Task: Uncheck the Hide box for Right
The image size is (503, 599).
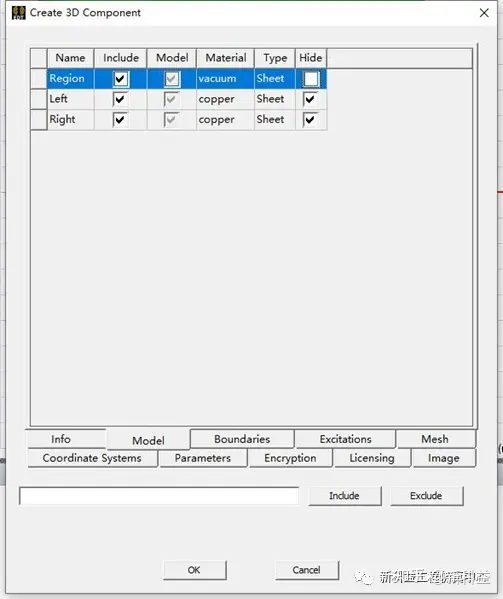Action: click(x=310, y=120)
